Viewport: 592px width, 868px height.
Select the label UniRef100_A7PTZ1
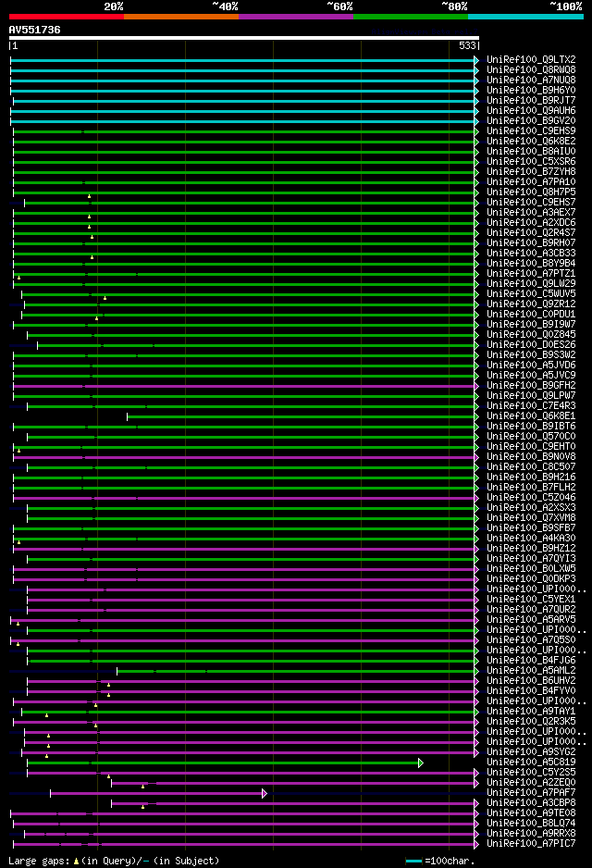[531, 274]
